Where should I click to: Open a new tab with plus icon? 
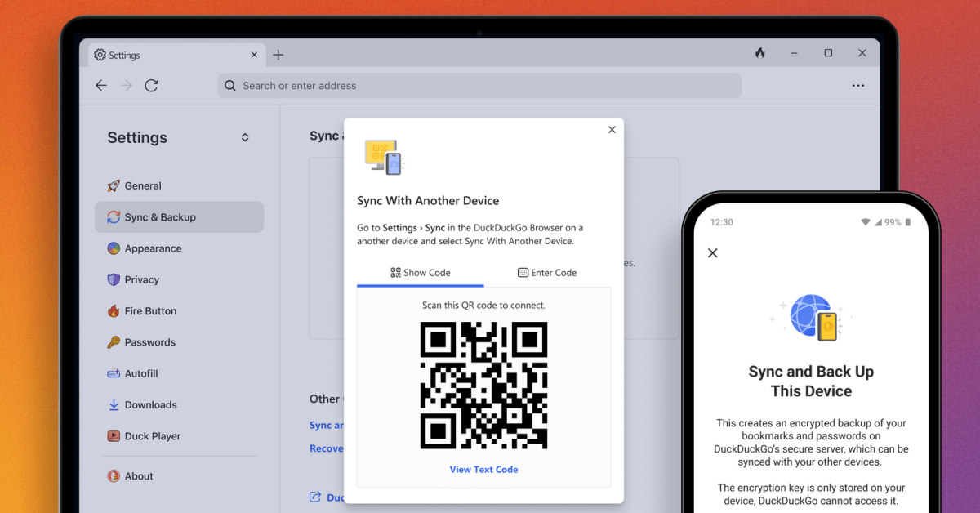click(x=278, y=55)
